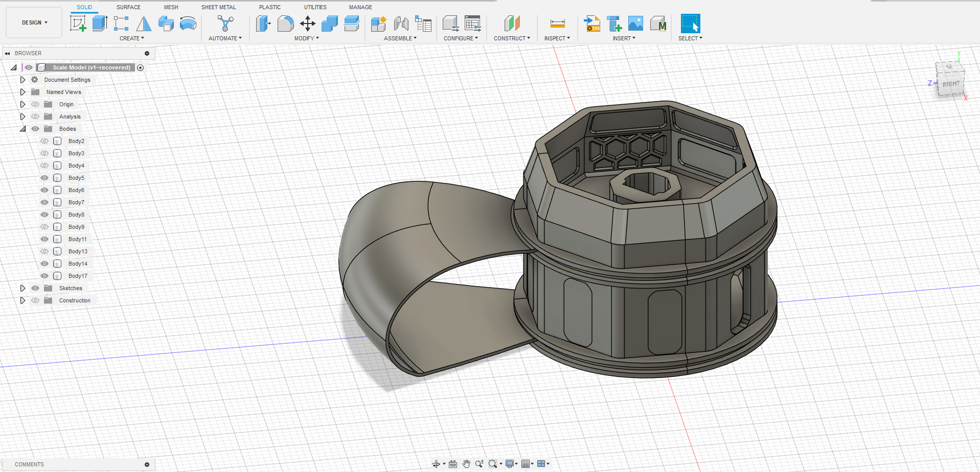Open the INSPECT menu label
Image resolution: width=980 pixels, height=472 pixels.
click(x=557, y=38)
